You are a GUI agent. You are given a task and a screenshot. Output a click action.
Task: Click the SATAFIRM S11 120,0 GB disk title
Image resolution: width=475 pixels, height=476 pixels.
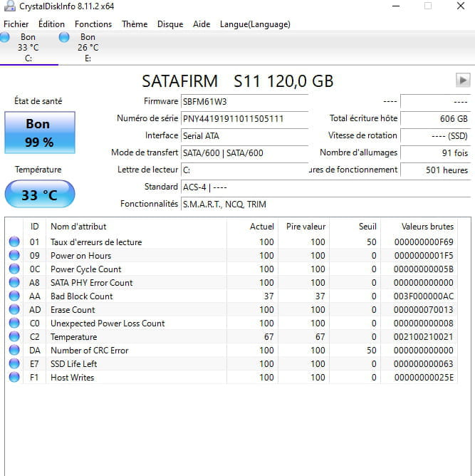pyautogui.click(x=238, y=81)
